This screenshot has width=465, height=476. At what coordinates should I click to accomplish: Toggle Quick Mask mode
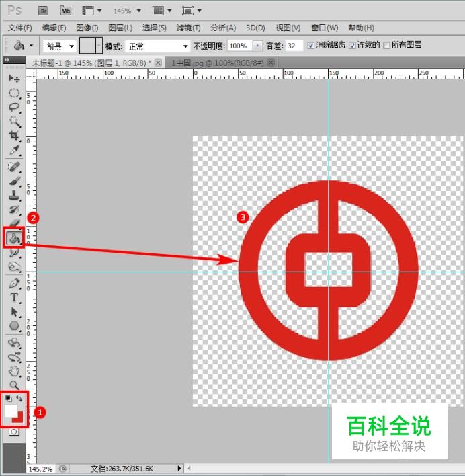point(14,432)
